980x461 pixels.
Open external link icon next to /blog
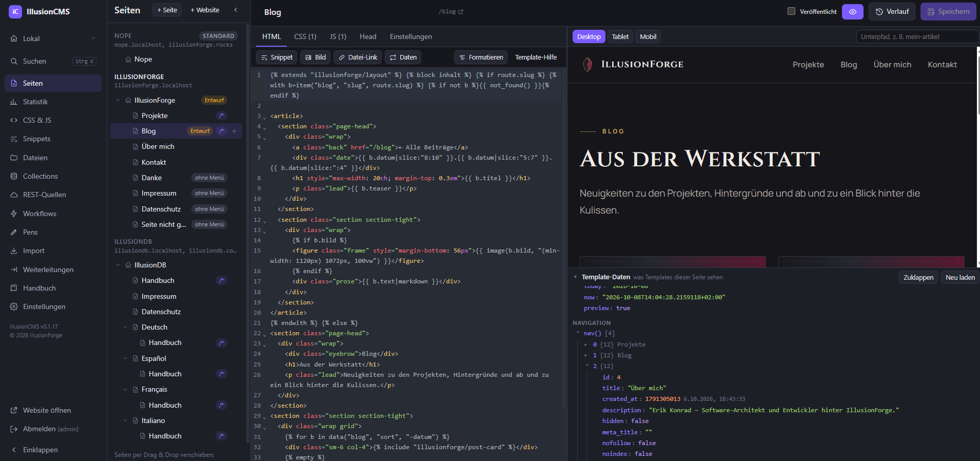(x=460, y=12)
